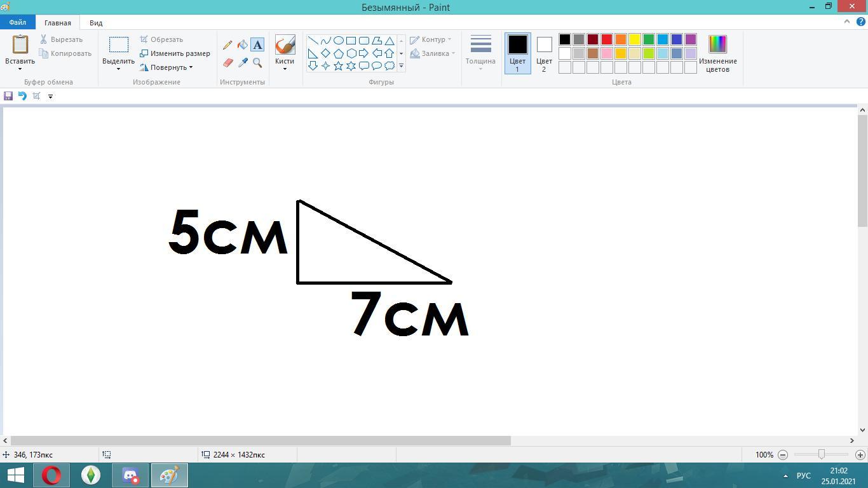Select the Curve shape
Screen dimensions: 868x488
[325, 41]
